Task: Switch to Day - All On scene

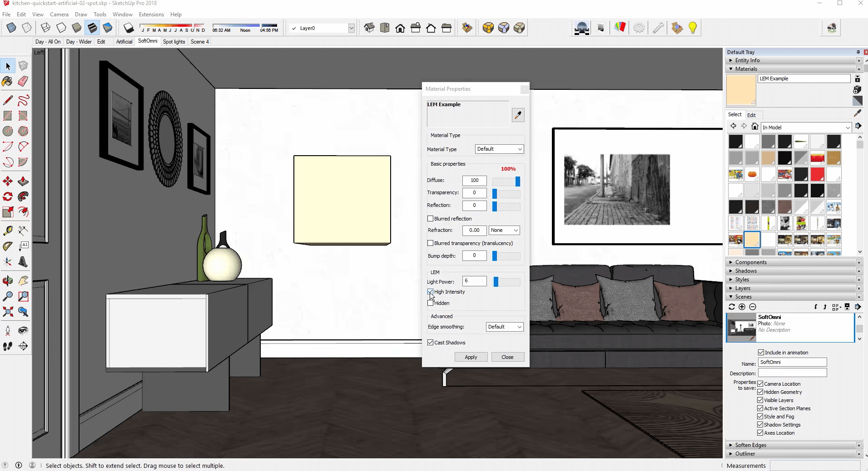Action: coord(48,42)
